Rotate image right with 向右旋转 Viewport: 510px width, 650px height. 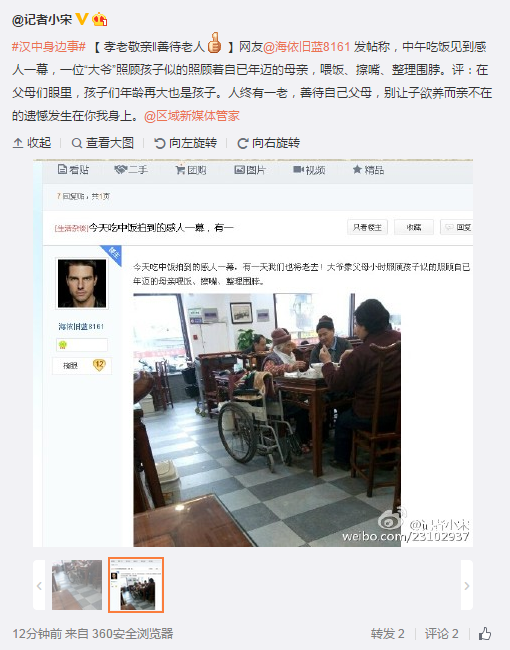coord(269,143)
